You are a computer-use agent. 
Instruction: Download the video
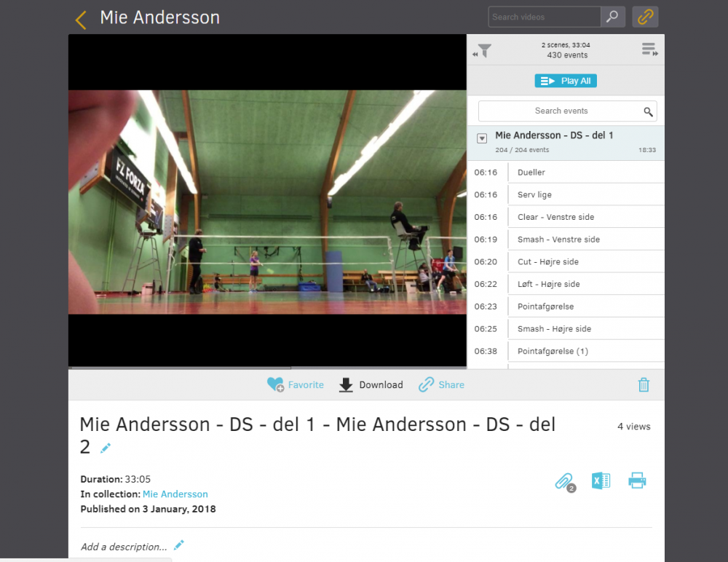(x=371, y=384)
